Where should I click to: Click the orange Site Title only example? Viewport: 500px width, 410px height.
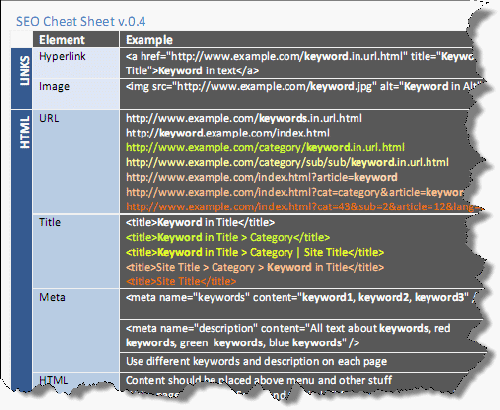[181, 281]
